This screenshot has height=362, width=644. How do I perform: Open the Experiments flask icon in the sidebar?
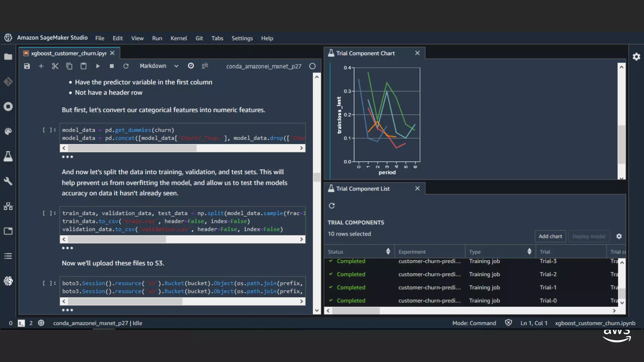point(8,156)
